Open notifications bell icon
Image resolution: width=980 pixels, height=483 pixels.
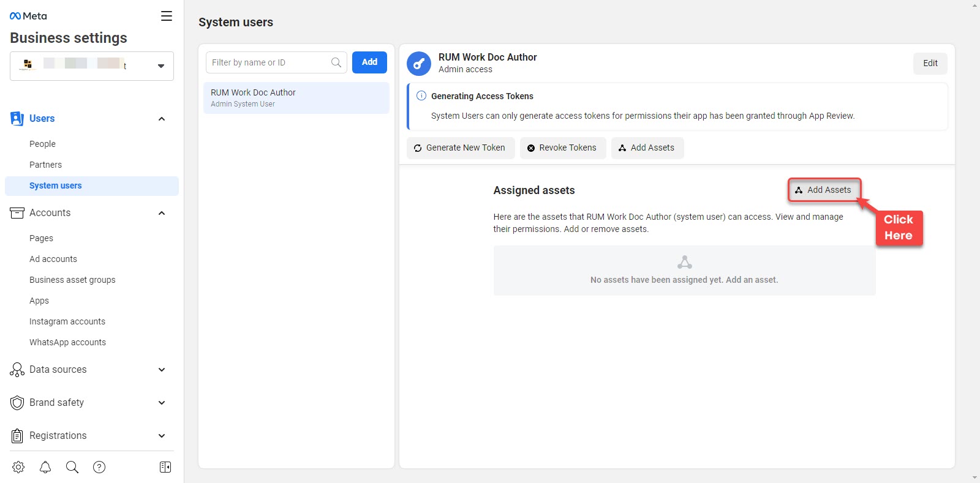45,467
